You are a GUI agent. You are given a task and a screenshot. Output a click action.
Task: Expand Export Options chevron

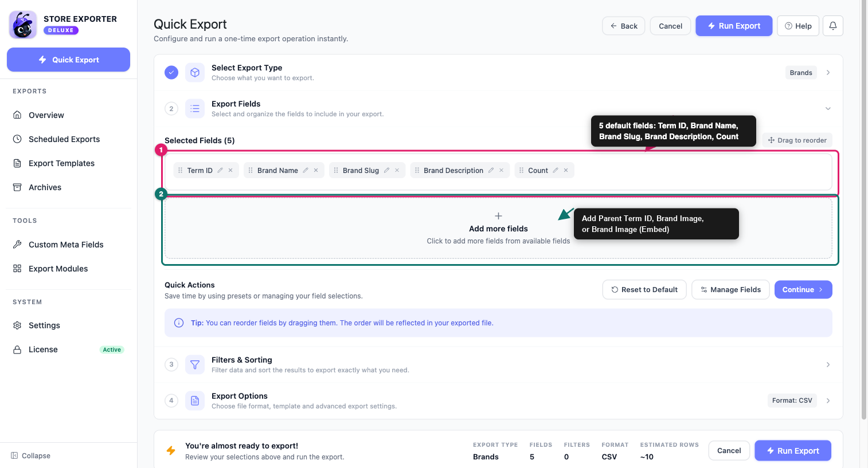(x=828, y=400)
